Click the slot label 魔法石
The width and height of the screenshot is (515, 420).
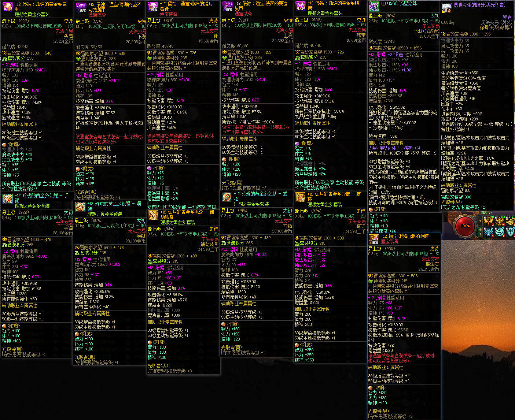(433, 264)
